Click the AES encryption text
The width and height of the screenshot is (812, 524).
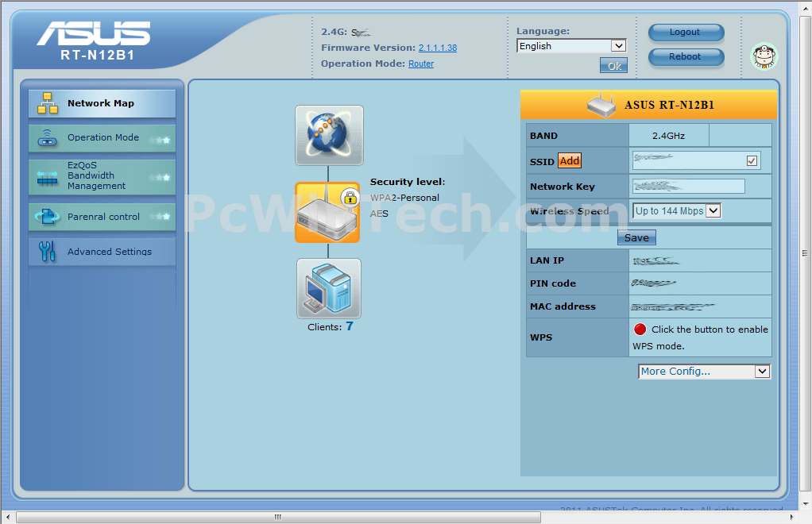pos(379,214)
